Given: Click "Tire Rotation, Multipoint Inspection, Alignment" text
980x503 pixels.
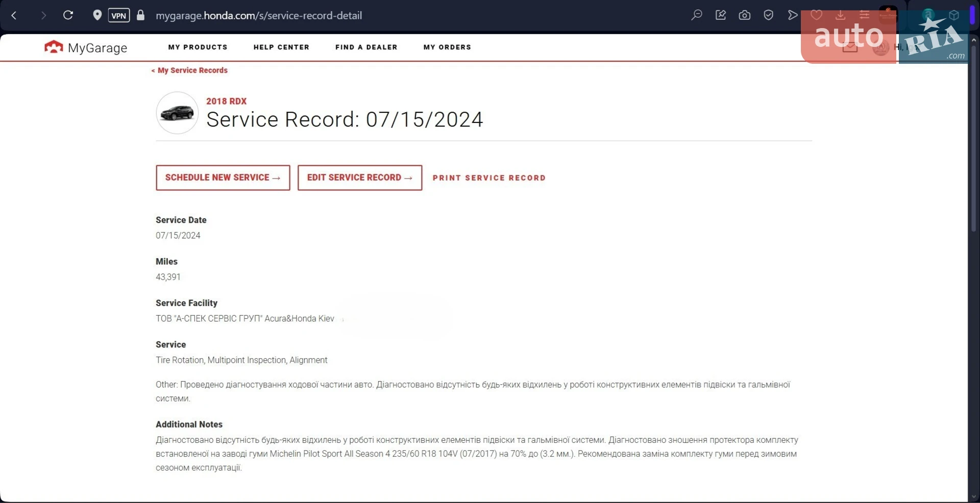Looking at the screenshot, I should click(x=241, y=360).
